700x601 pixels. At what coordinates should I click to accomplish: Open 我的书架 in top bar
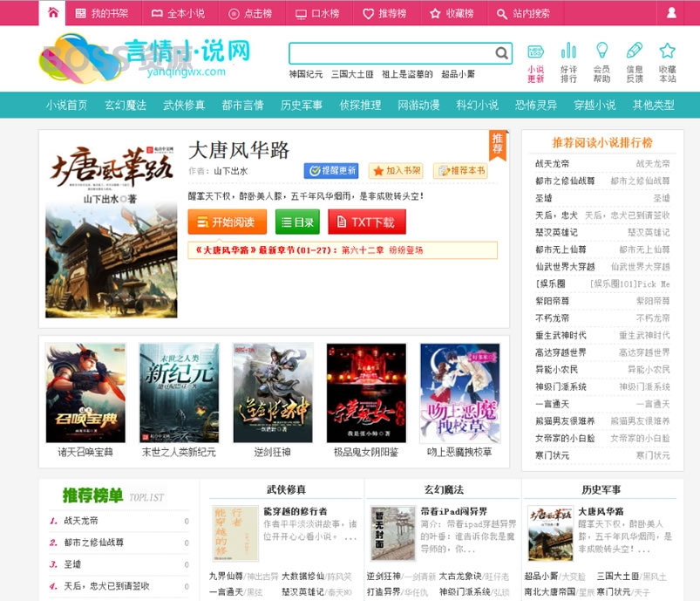[102, 13]
